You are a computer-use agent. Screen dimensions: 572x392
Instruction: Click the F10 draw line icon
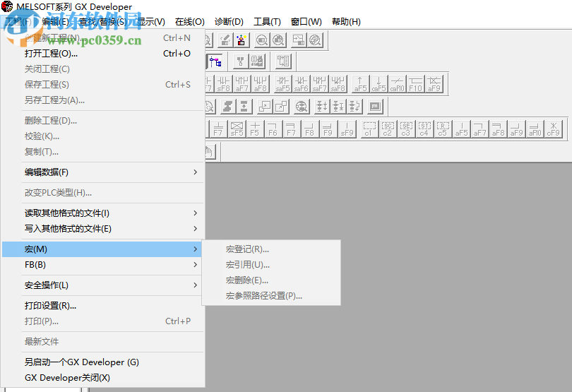tap(415, 84)
